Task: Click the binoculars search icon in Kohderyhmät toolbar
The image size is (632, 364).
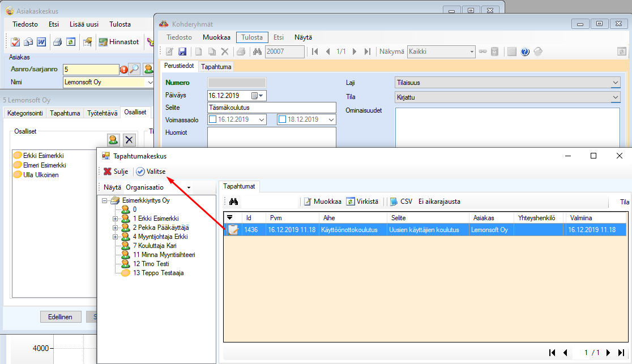Action: click(257, 52)
